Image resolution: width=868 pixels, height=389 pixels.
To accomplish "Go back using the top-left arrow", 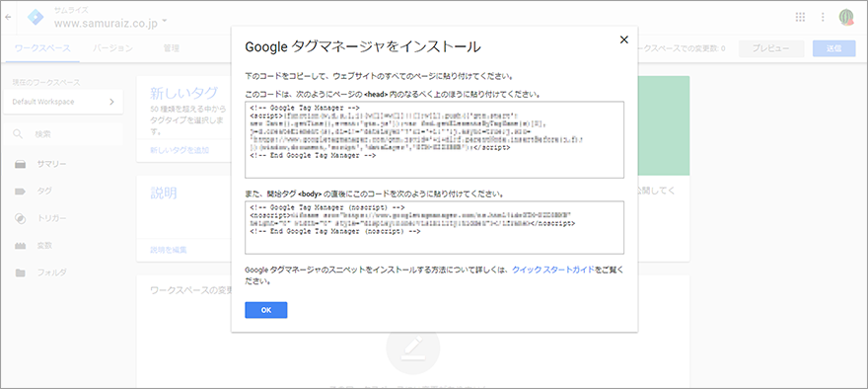I will [8, 17].
